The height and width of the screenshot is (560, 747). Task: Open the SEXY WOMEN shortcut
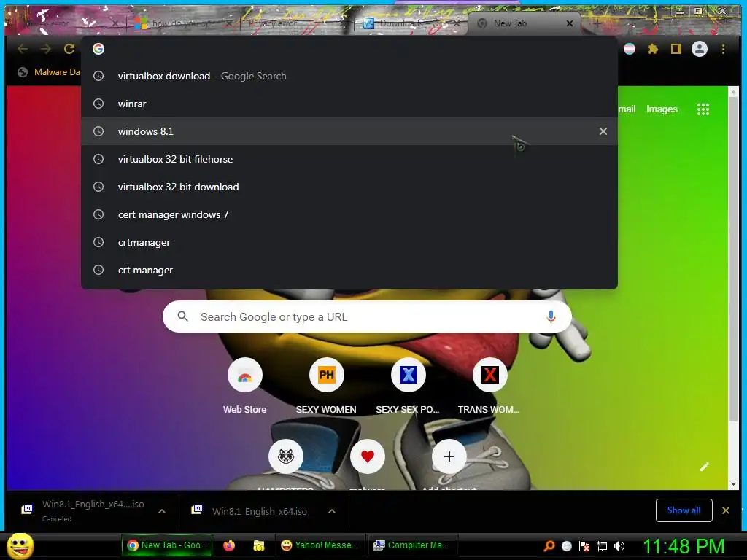pos(326,386)
